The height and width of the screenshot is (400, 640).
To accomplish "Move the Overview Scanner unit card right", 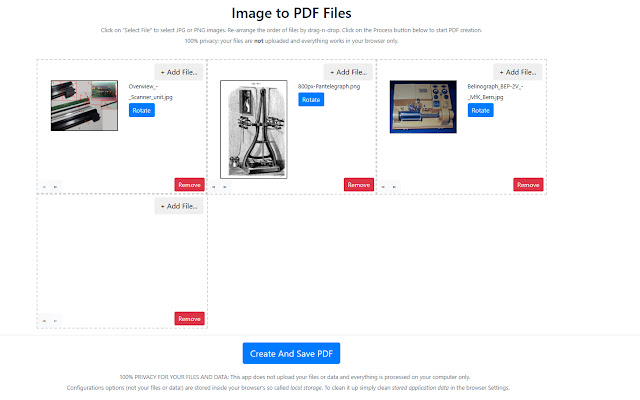I will [55, 186].
